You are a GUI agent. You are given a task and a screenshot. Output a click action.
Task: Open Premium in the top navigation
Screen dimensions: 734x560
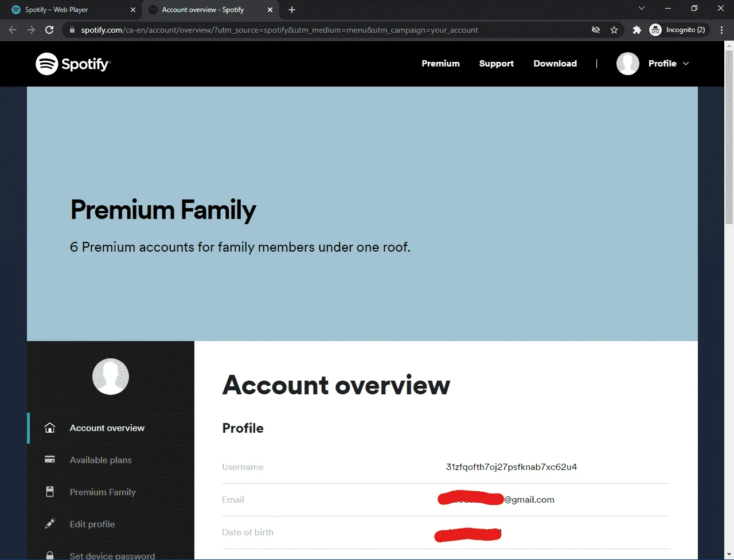(x=440, y=64)
